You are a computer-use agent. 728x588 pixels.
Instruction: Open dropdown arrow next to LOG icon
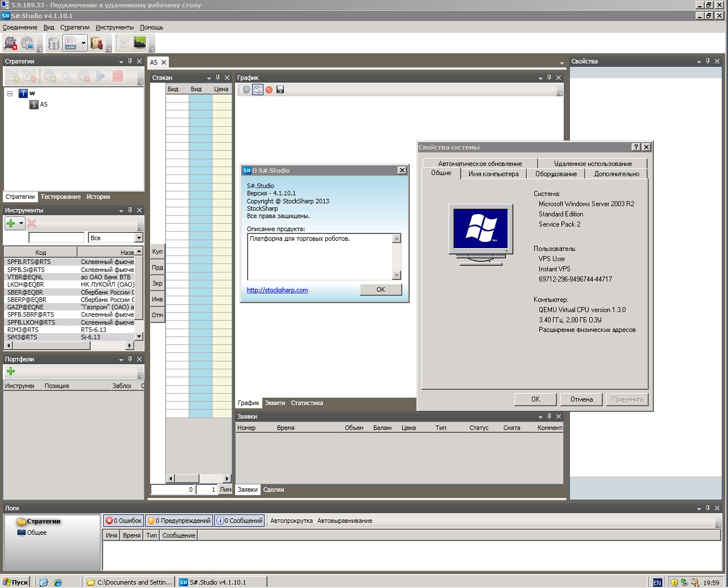coord(83,43)
